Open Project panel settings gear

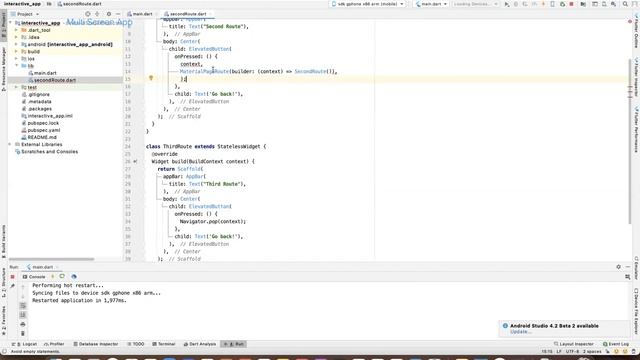(x=109, y=14)
